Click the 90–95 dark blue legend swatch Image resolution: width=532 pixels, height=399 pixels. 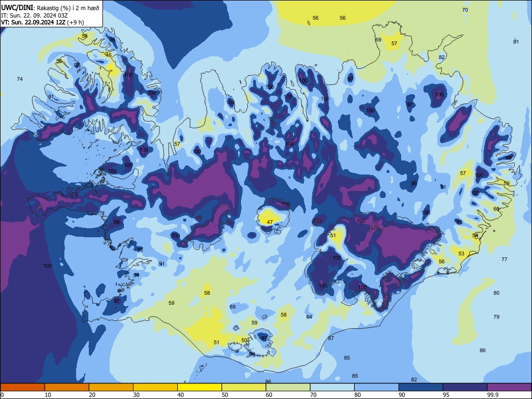421,387
